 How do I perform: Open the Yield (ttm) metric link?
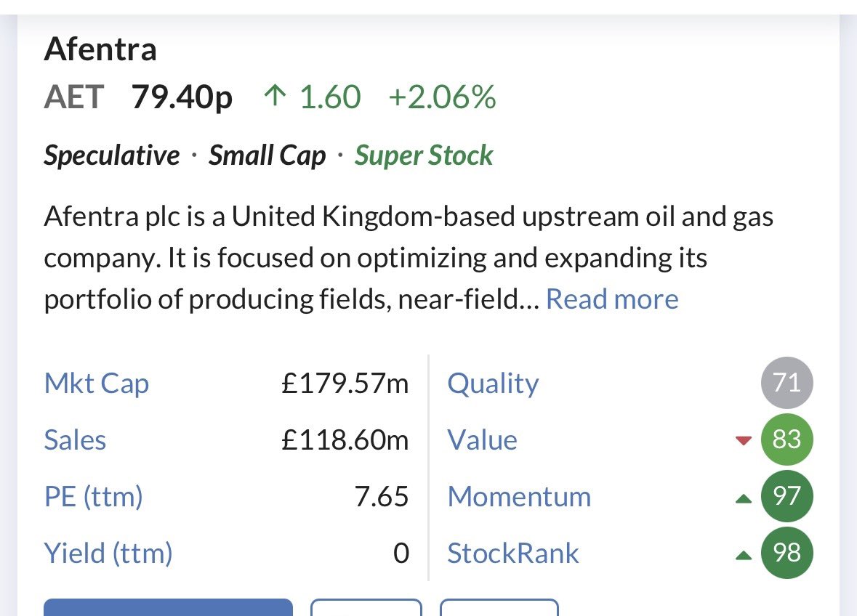[108, 554]
